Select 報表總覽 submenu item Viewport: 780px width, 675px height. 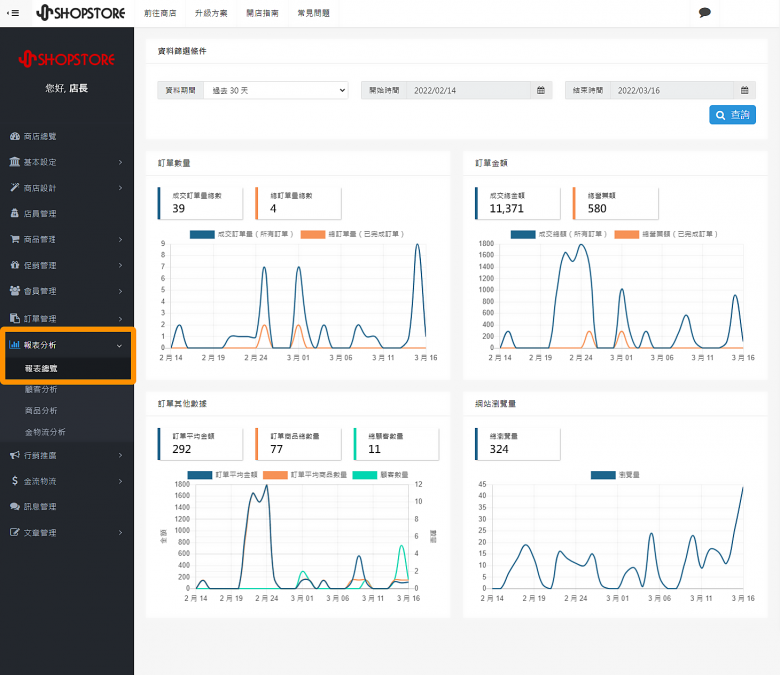(41, 368)
